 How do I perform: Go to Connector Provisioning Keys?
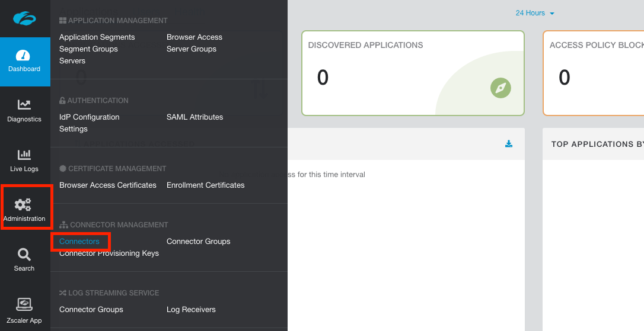109,253
